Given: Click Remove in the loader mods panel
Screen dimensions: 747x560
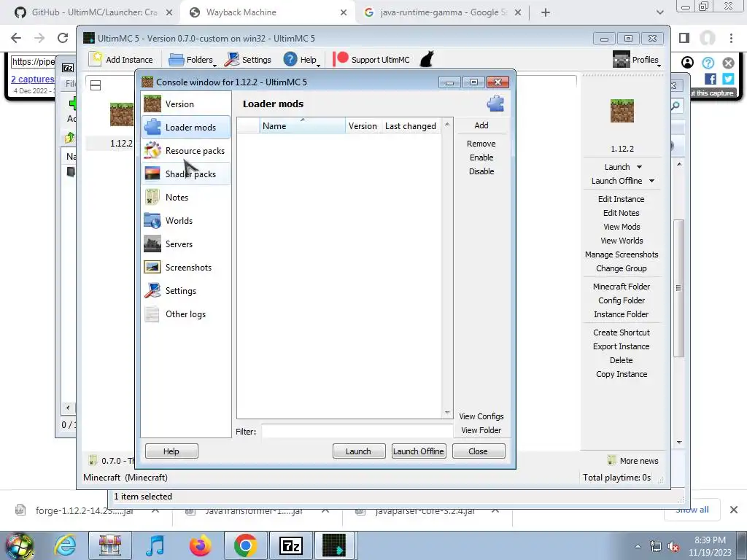Looking at the screenshot, I should point(481,144).
